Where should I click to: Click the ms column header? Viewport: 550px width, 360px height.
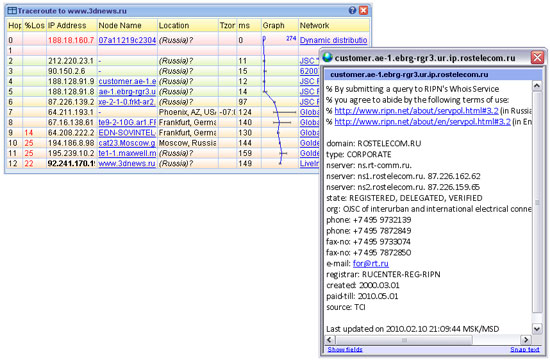click(249, 25)
